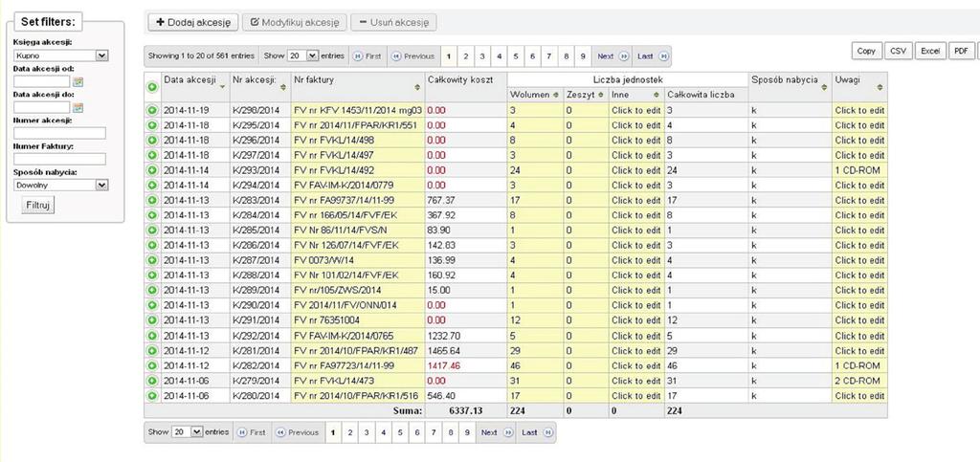980x462 pixels.
Task: Expand row details for K/282/2014
Action: (152, 365)
